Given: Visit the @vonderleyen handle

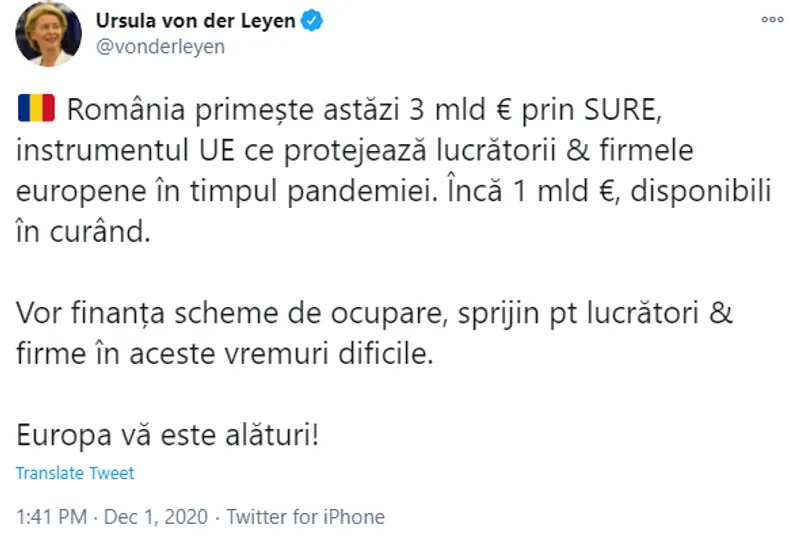Looking at the screenshot, I should coord(159,47).
